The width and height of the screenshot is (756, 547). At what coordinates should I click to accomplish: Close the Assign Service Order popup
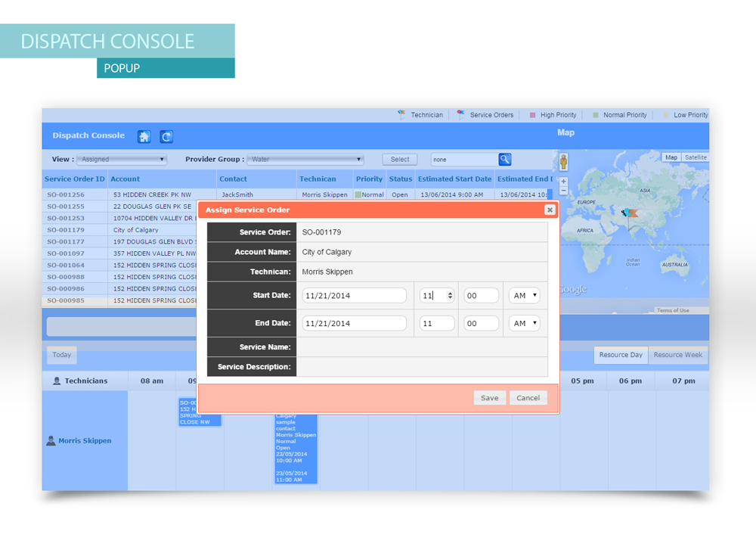click(550, 210)
